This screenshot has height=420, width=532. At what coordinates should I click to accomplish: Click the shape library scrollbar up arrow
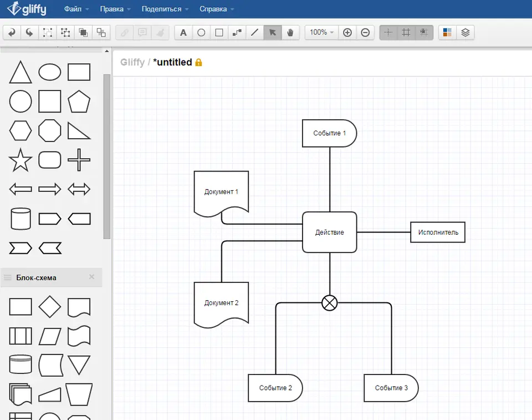click(x=107, y=51)
